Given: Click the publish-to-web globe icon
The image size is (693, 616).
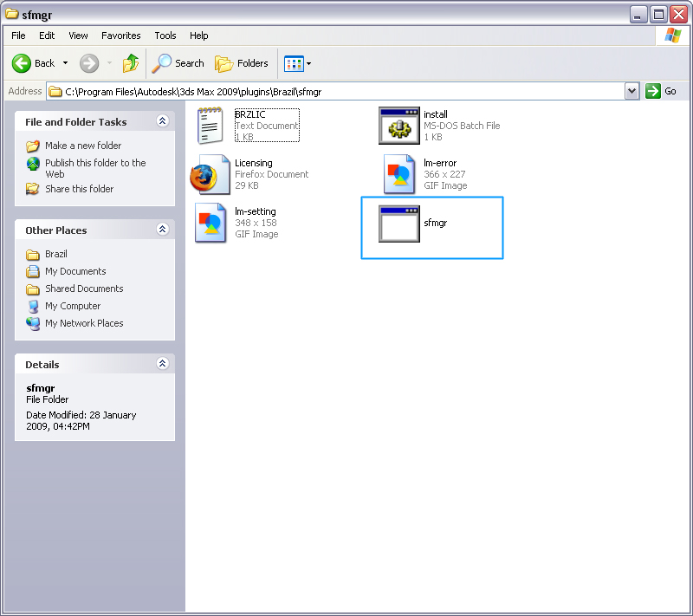Looking at the screenshot, I should 33,164.
